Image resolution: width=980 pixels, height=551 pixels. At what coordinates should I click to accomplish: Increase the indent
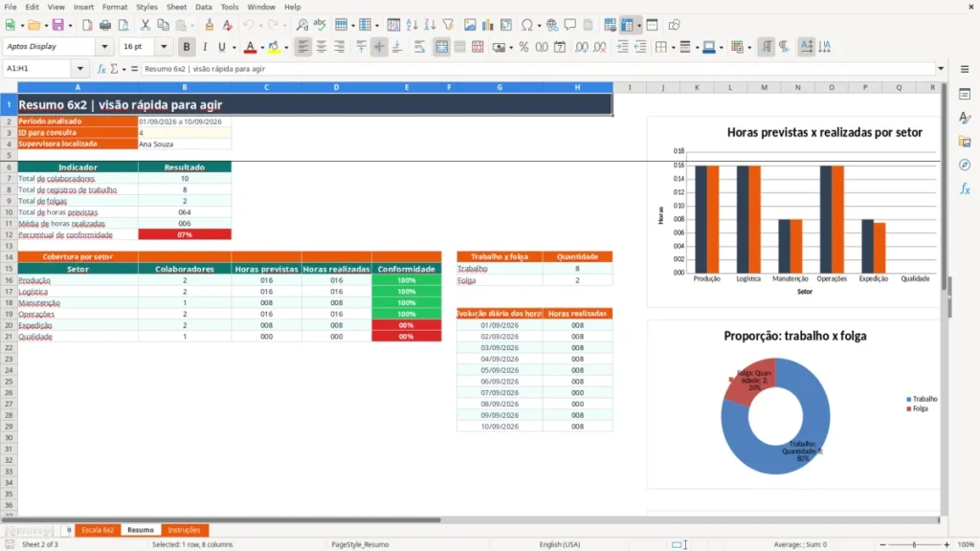tap(622, 47)
